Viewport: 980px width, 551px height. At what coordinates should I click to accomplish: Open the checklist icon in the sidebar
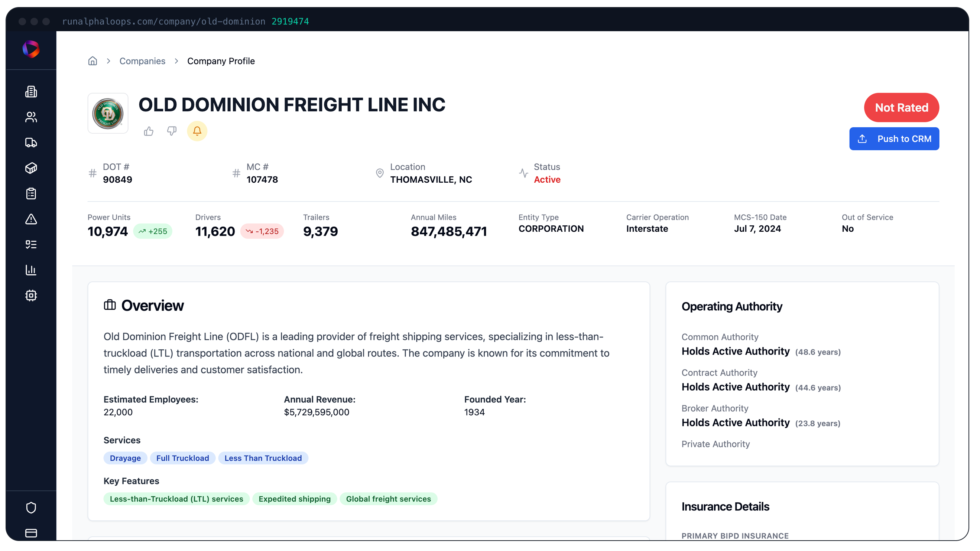[x=30, y=245]
